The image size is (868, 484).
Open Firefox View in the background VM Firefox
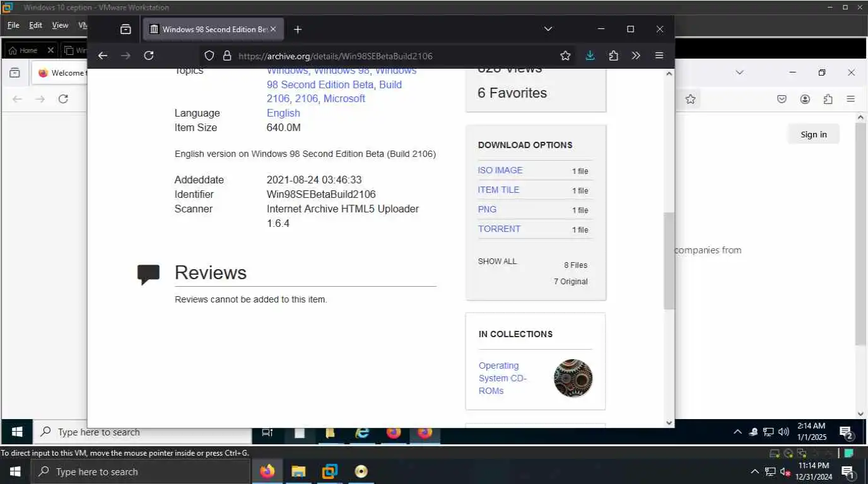(x=15, y=73)
